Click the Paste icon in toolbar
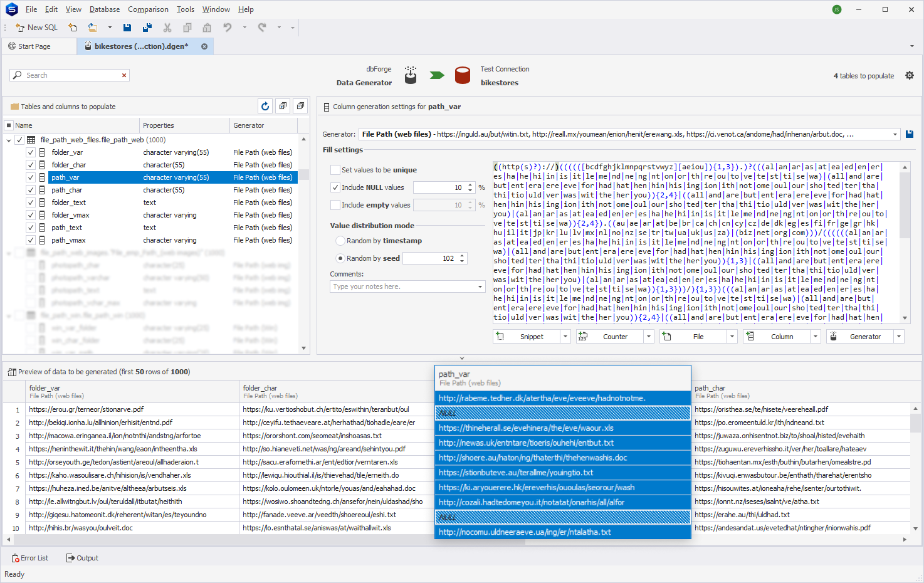Viewport: 924px width, 583px height. [x=207, y=28]
